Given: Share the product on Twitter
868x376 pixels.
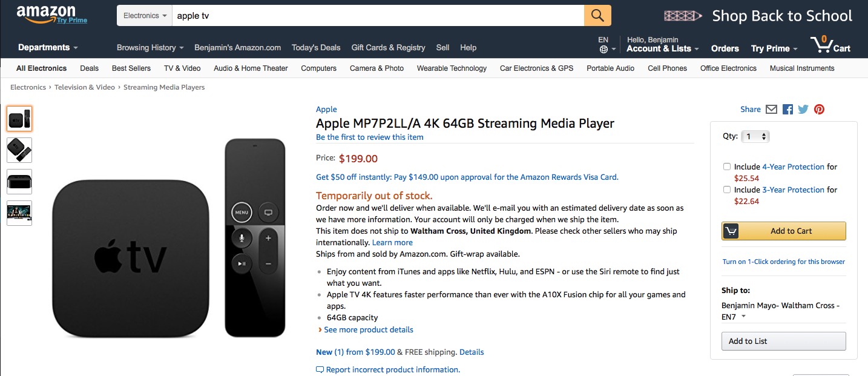Looking at the screenshot, I should tap(803, 110).
